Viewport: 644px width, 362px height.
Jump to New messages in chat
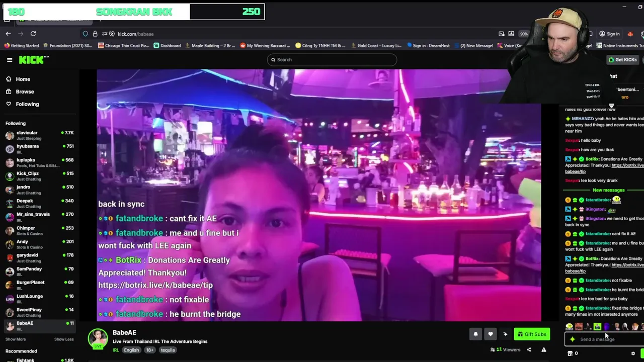tap(608, 190)
